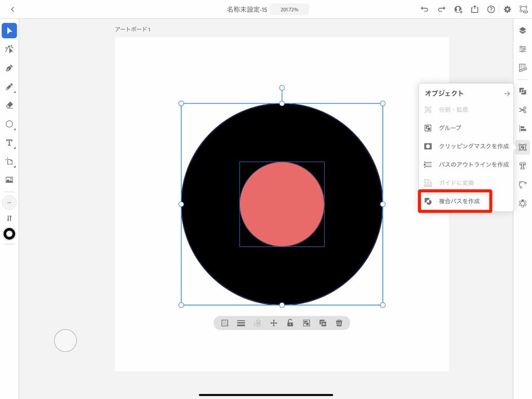Go back with the top-left chevron

click(x=12, y=9)
